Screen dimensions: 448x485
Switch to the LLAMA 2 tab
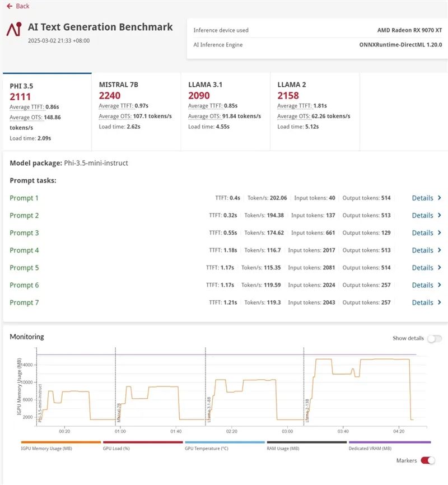pyautogui.click(x=315, y=111)
